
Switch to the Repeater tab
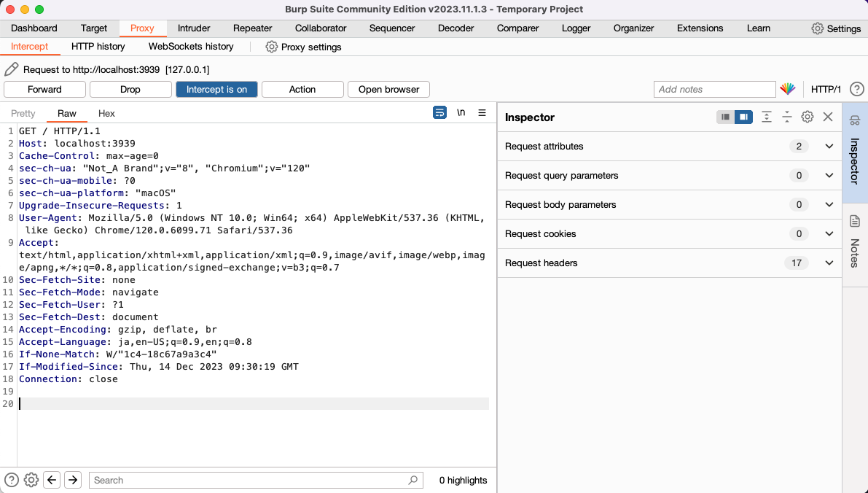(252, 28)
